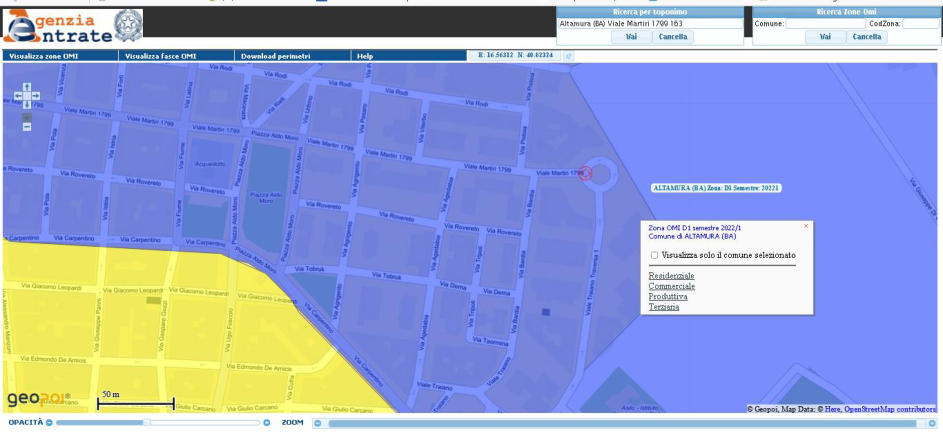Open the Residenziale link in the popup
The width and height of the screenshot is (943, 433).
671,275
